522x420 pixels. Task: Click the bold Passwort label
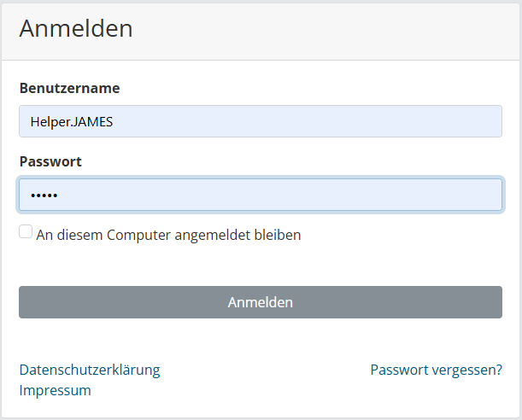(x=50, y=161)
